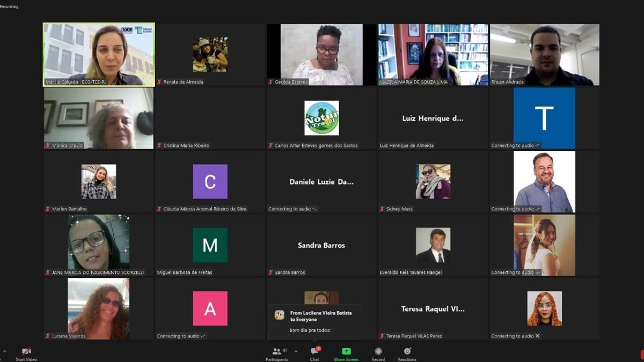This screenshot has height=362, width=644.
Task: Select Marcia Calçada's active speaker video tile
Action: (x=99, y=54)
